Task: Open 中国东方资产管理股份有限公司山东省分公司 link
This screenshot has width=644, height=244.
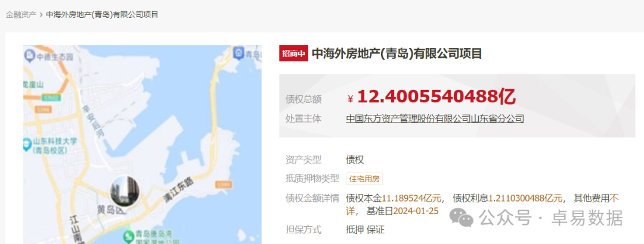Action: [435, 119]
